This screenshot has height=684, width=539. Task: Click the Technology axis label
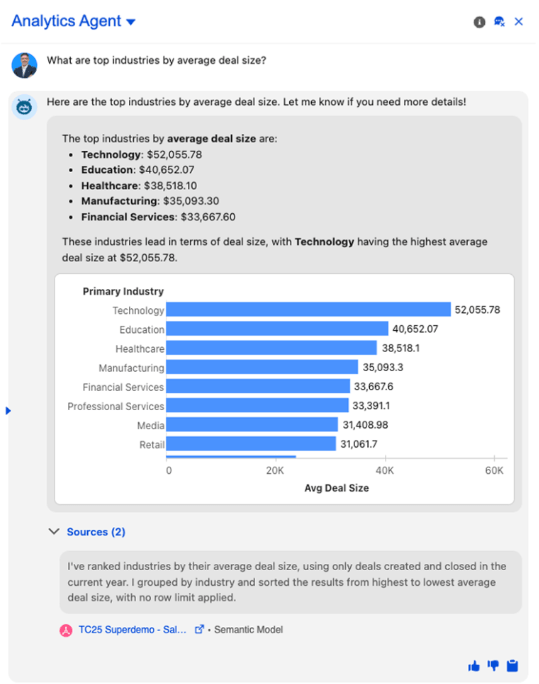(x=138, y=311)
